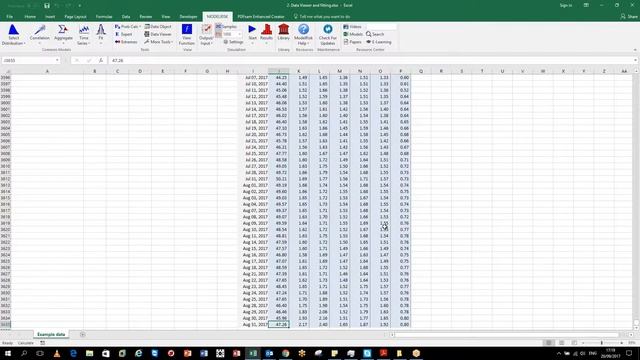The image size is (640, 360).
Task: Switch to the Home tab
Action: pyautogui.click(x=30, y=17)
